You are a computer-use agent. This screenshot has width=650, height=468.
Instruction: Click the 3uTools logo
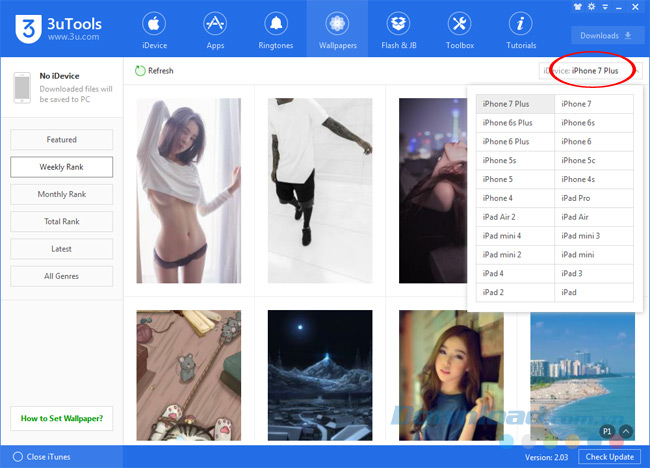(x=28, y=29)
